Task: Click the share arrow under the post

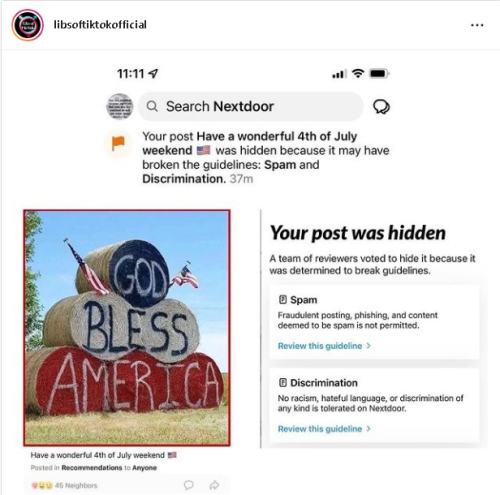Action: pos(214,485)
